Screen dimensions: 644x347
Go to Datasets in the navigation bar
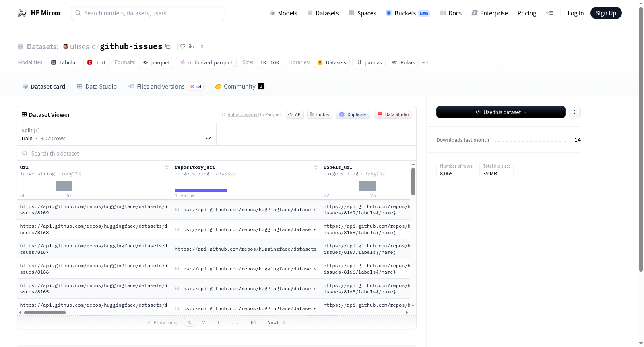tap(323, 13)
